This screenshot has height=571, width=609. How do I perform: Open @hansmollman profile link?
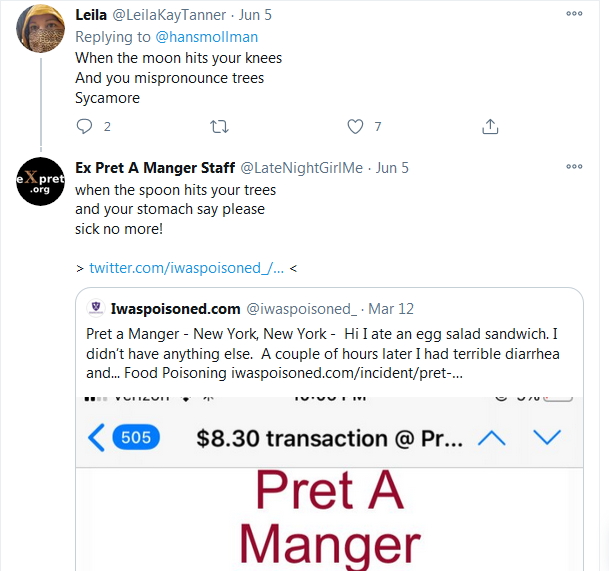click(207, 37)
